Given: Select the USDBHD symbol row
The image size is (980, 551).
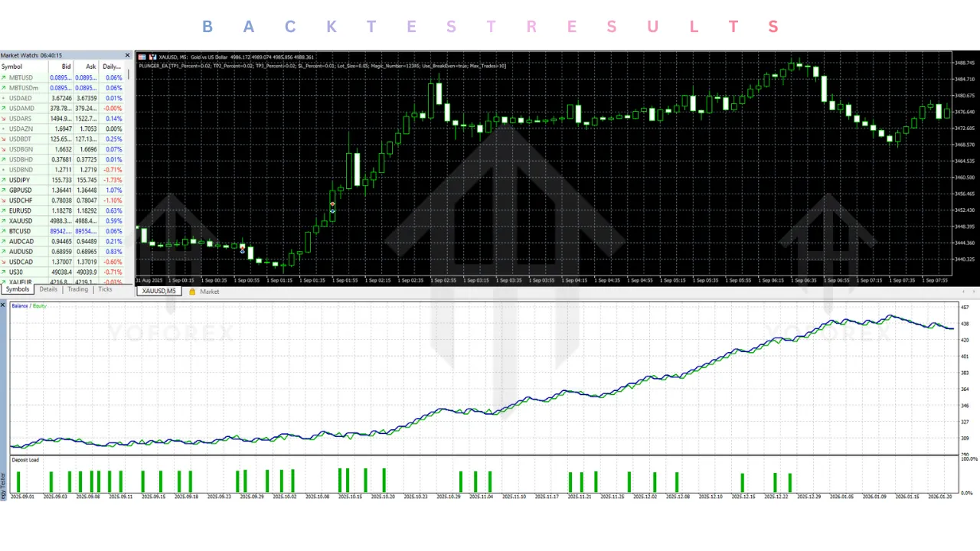Looking at the screenshot, I should coord(63,159).
